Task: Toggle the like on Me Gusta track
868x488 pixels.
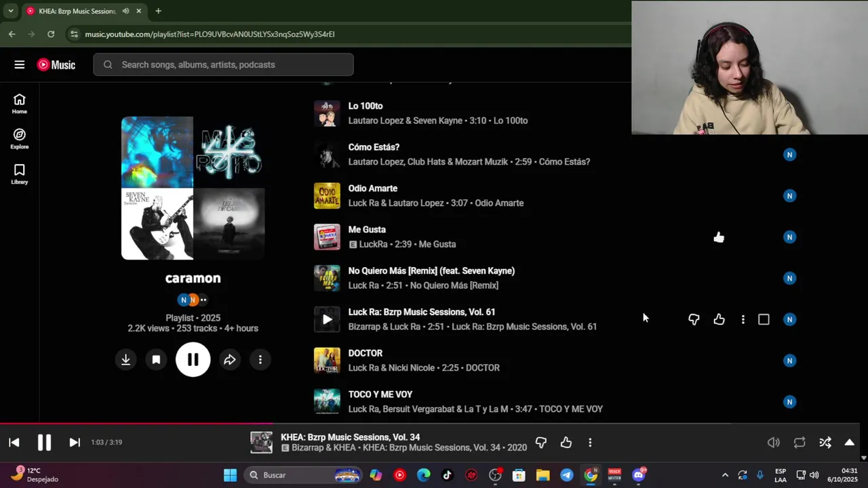Action: point(719,237)
